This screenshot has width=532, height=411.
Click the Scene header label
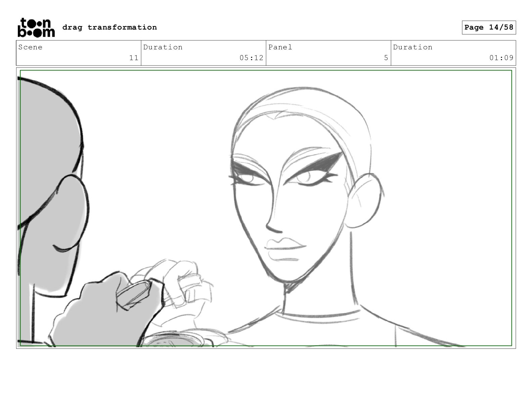[x=30, y=47]
